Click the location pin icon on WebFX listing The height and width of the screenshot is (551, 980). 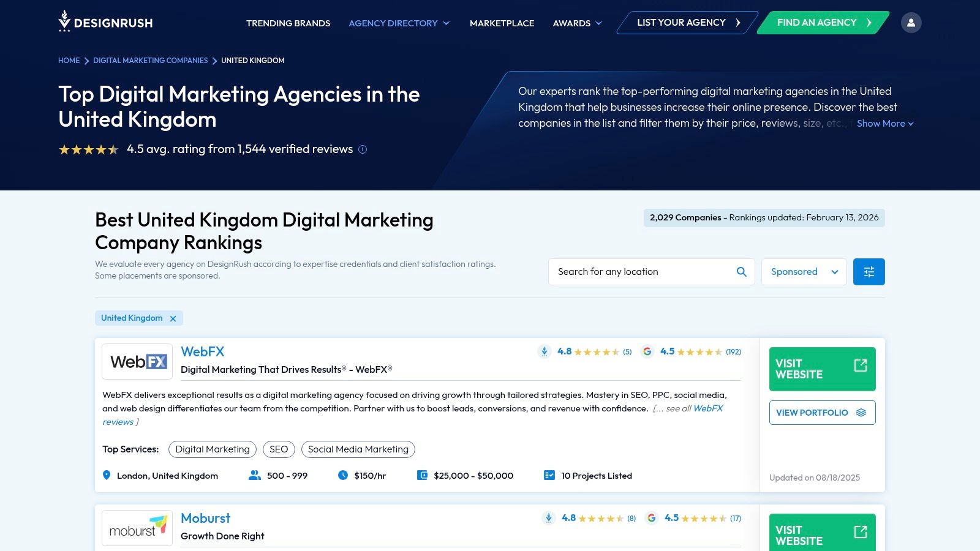pyautogui.click(x=106, y=475)
